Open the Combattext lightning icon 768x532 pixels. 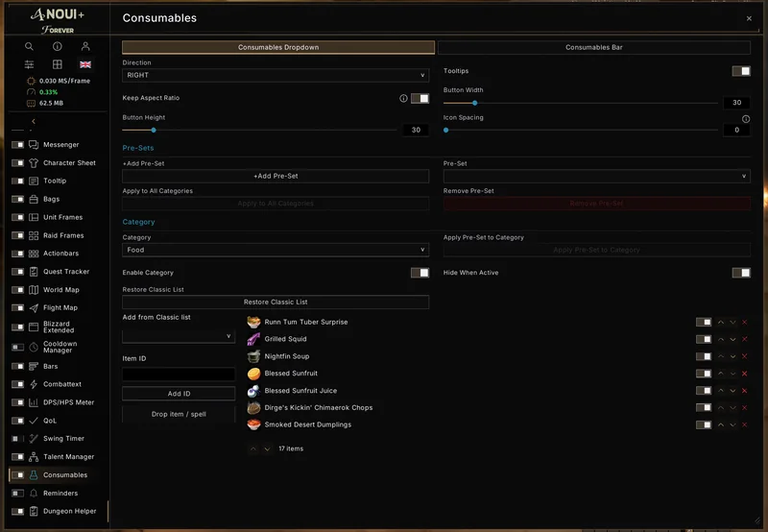click(x=34, y=384)
